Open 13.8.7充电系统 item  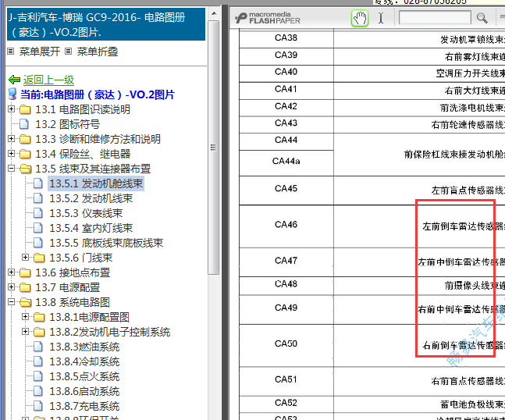(x=84, y=406)
